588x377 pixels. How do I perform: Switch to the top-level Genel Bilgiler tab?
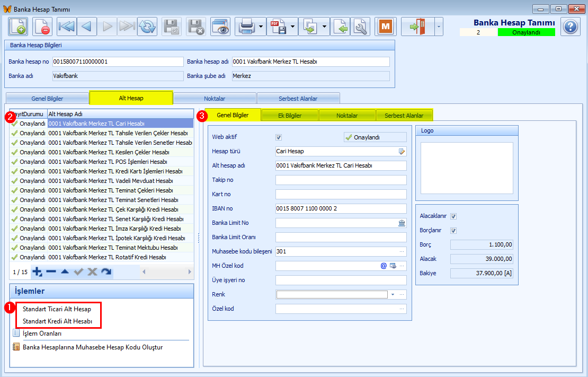[47, 99]
